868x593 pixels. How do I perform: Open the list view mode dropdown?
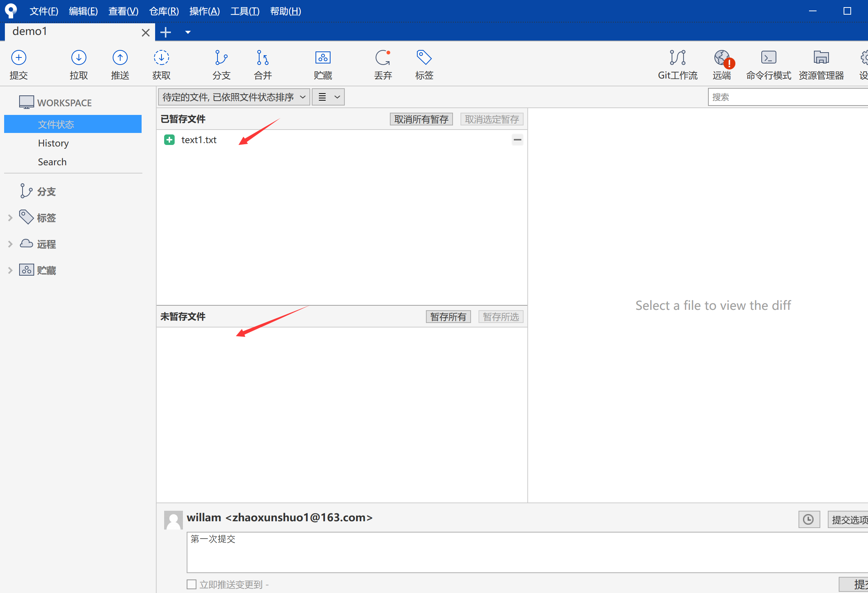coord(328,97)
